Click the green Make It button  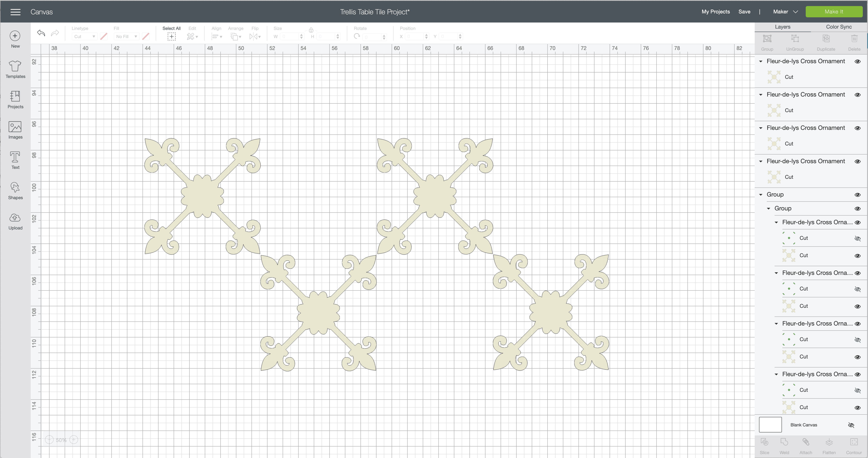point(834,12)
